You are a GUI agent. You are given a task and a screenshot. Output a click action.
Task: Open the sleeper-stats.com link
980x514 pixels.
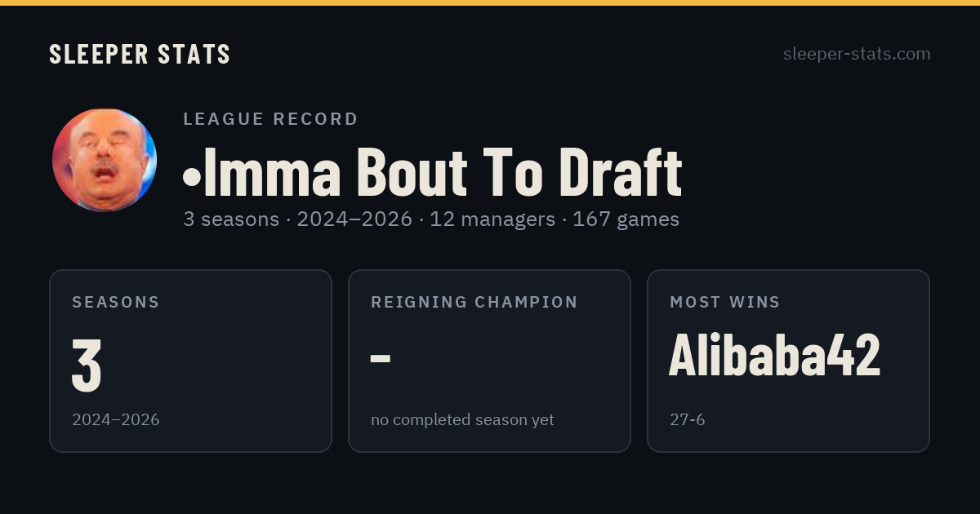(857, 54)
